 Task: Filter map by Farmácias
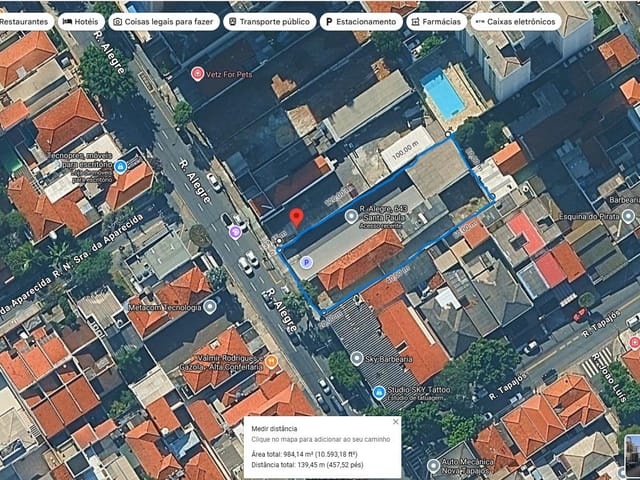pyautogui.click(x=436, y=22)
